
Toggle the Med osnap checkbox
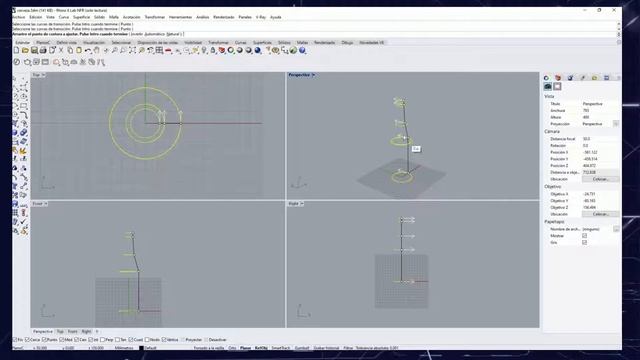point(62,340)
